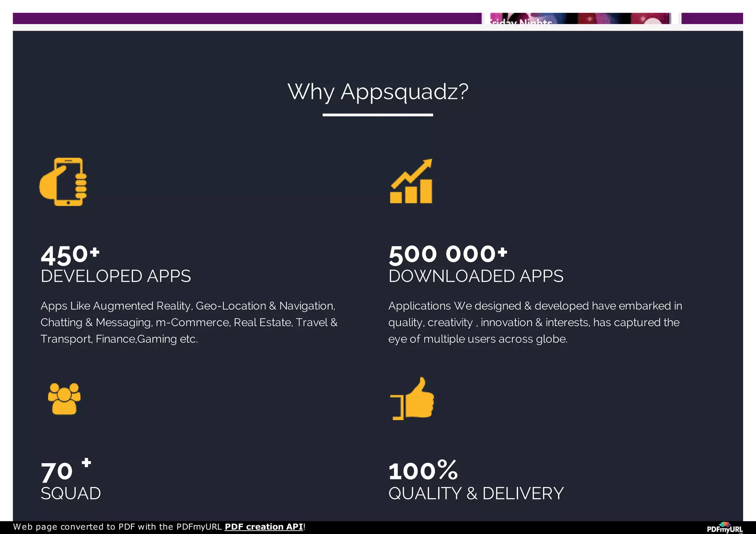The width and height of the screenshot is (756, 534).
Task: Click the 70+ statistic number
Action: pos(66,470)
